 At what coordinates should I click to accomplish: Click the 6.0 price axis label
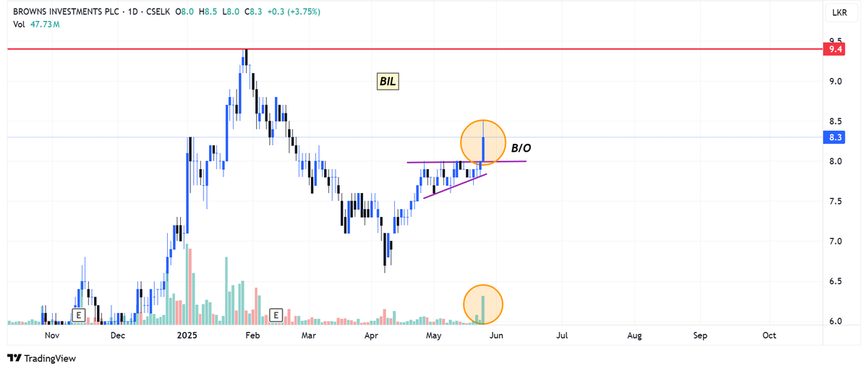[835, 321]
